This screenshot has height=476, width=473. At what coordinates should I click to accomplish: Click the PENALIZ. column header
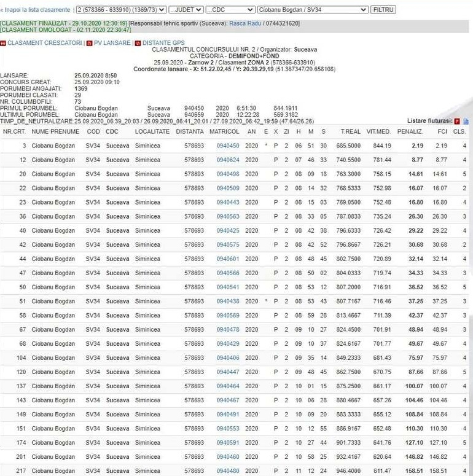point(410,131)
